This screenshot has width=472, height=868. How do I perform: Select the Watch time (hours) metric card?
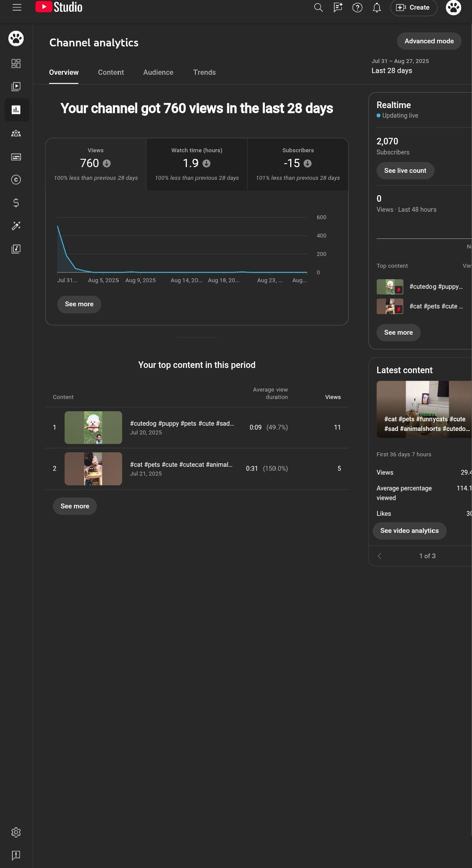[x=197, y=164]
